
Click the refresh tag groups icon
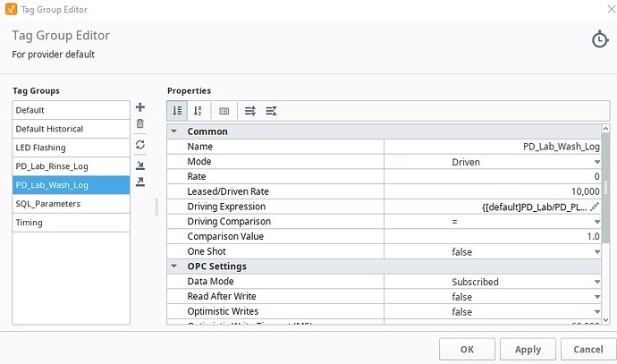[x=140, y=145]
